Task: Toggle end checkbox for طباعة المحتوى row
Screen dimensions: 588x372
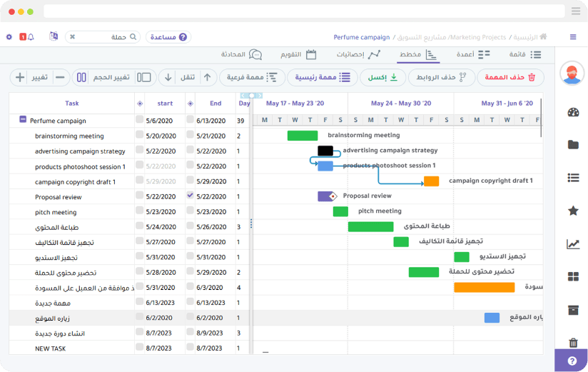Action: (190, 226)
